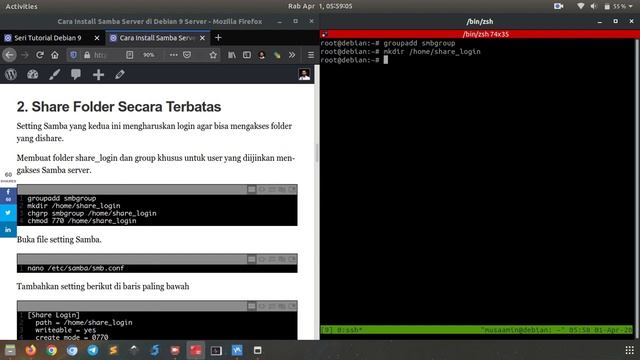
Task: Bookmark this page with the star
Action: (213, 55)
